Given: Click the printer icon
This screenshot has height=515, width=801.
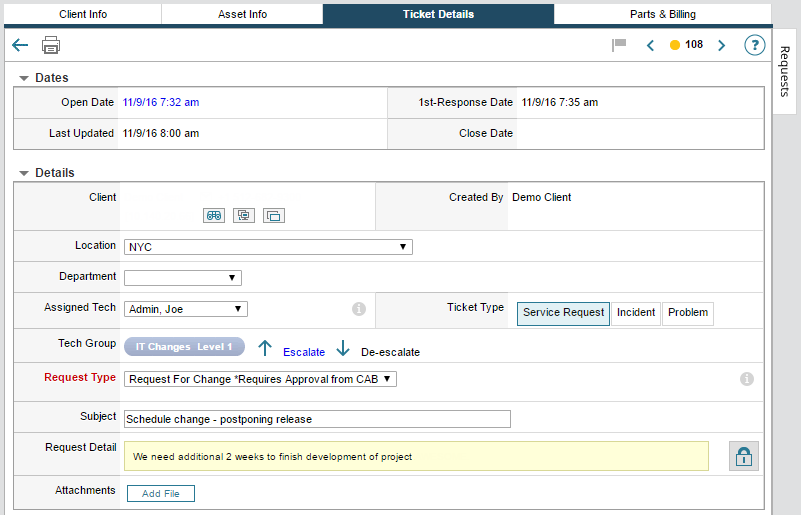Looking at the screenshot, I should [51, 45].
